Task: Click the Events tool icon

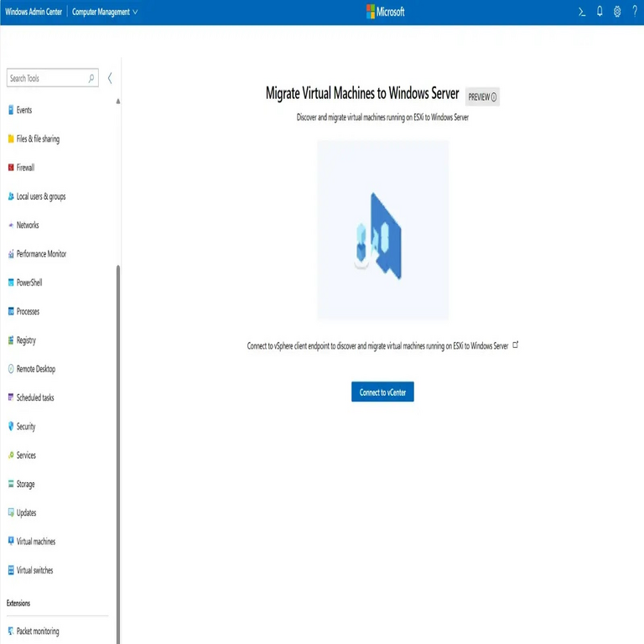Action: click(x=11, y=110)
